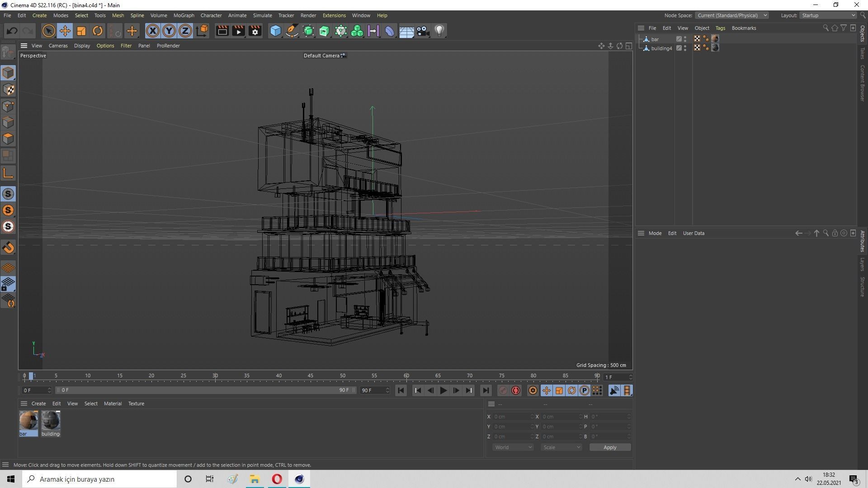This screenshot has width=868, height=488.
Task: Select the bar object
Action: 655,39
